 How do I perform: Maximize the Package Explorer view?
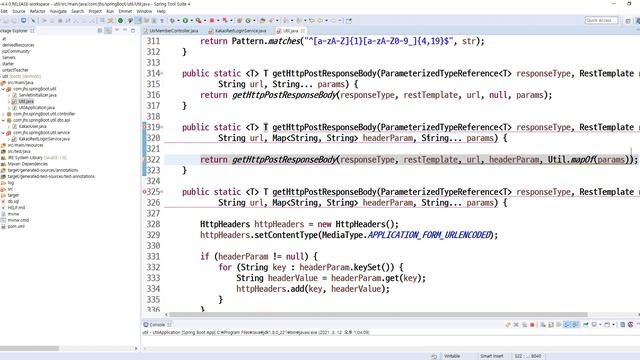[x=133, y=31]
